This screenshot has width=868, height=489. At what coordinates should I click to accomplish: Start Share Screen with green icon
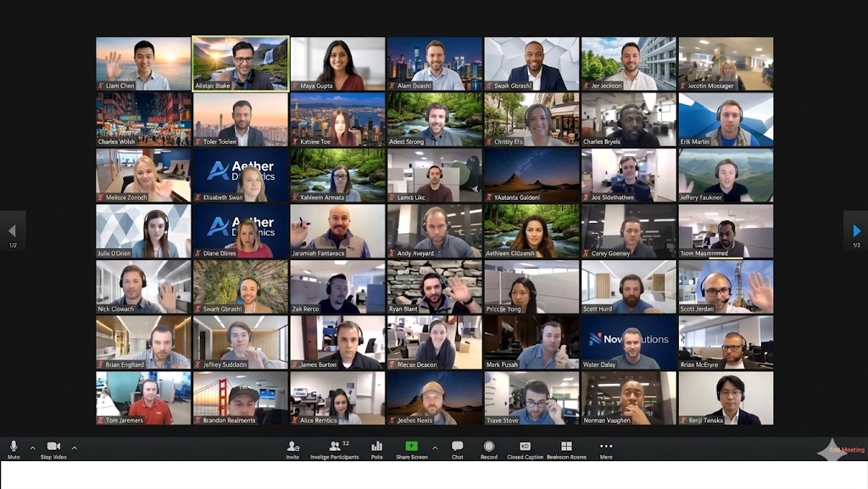pos(411,447)
